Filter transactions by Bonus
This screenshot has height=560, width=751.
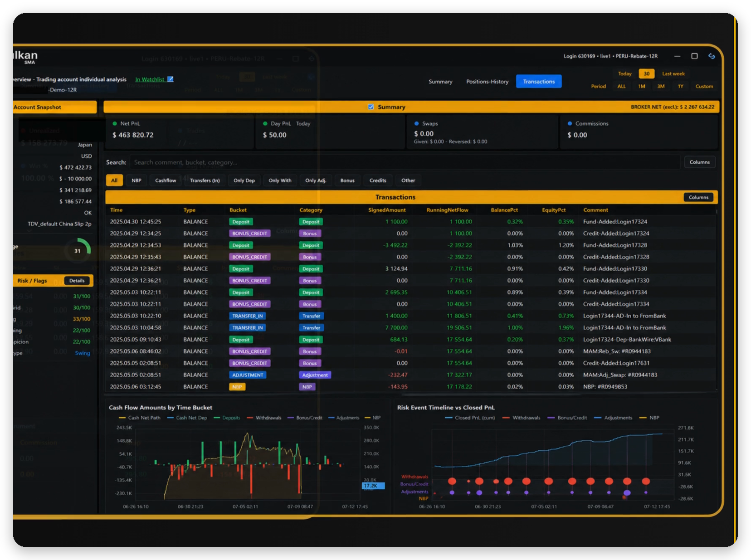347,180
